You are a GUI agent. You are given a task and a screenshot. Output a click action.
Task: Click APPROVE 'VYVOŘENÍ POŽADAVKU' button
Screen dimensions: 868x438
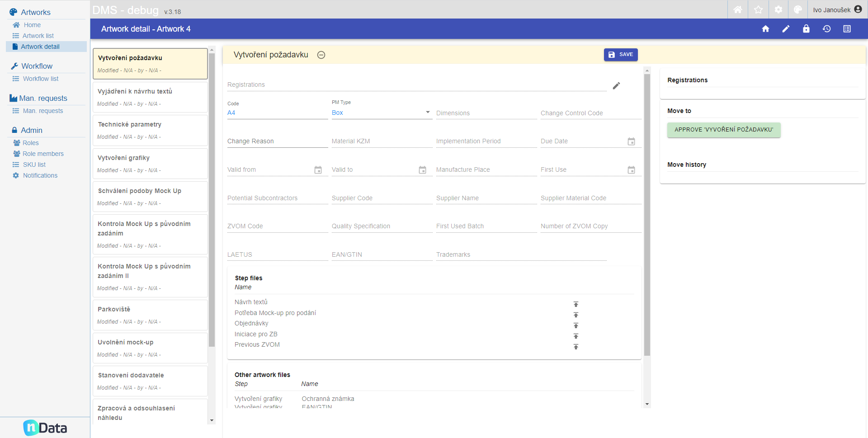[x=724, y=130]
